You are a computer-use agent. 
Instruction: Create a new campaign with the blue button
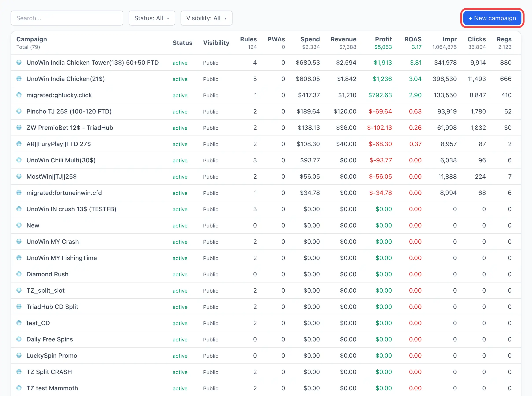pyautogui.click(x=492, y=18)
